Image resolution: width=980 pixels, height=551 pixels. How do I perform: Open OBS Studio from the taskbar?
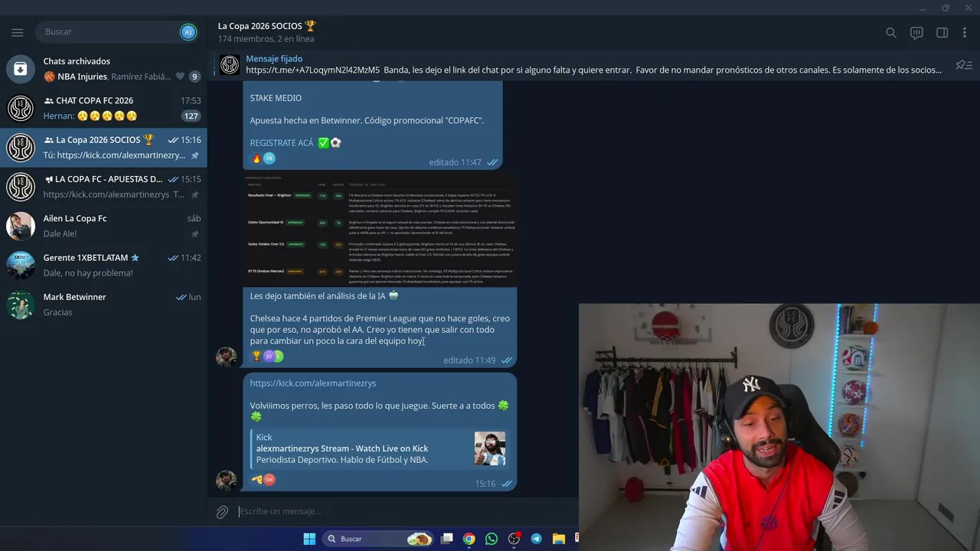pos(514,539)
